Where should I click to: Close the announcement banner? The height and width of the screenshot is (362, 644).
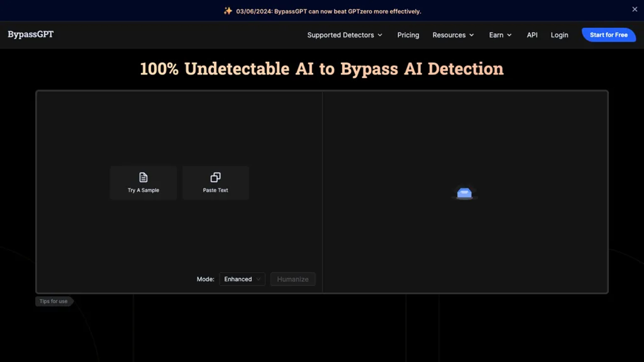tap(634, 10)
